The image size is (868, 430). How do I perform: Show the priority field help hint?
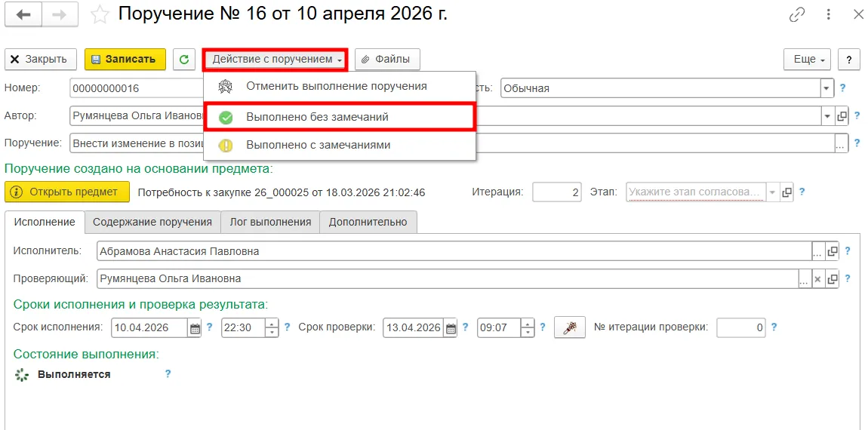click(x=843, y=88)
